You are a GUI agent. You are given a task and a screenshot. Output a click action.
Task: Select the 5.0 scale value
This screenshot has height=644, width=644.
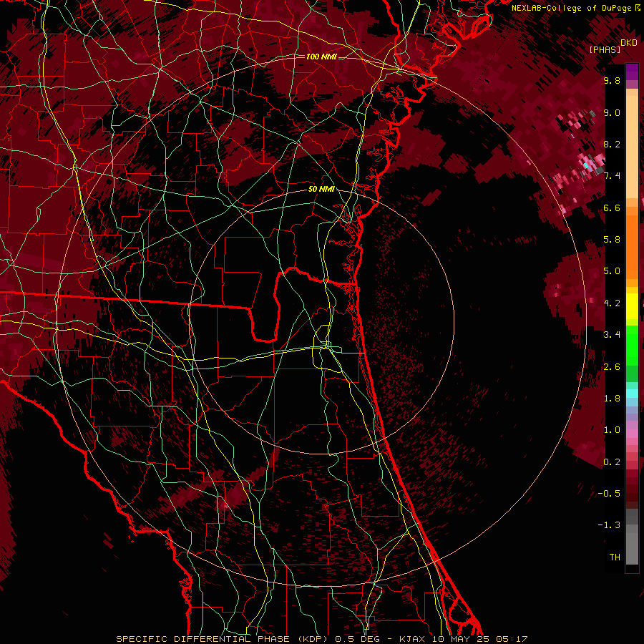(612, 271)
